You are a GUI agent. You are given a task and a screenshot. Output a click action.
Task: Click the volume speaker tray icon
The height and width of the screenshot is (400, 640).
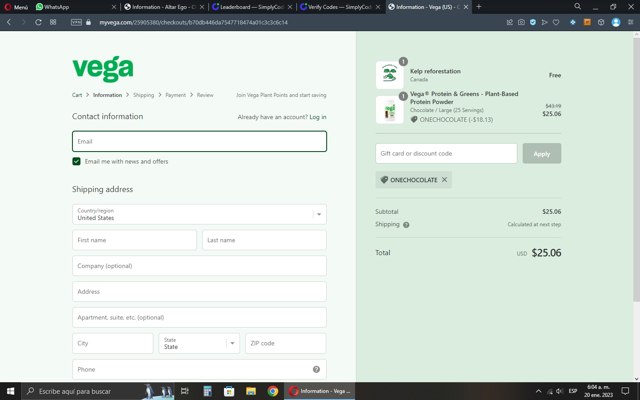560,391
